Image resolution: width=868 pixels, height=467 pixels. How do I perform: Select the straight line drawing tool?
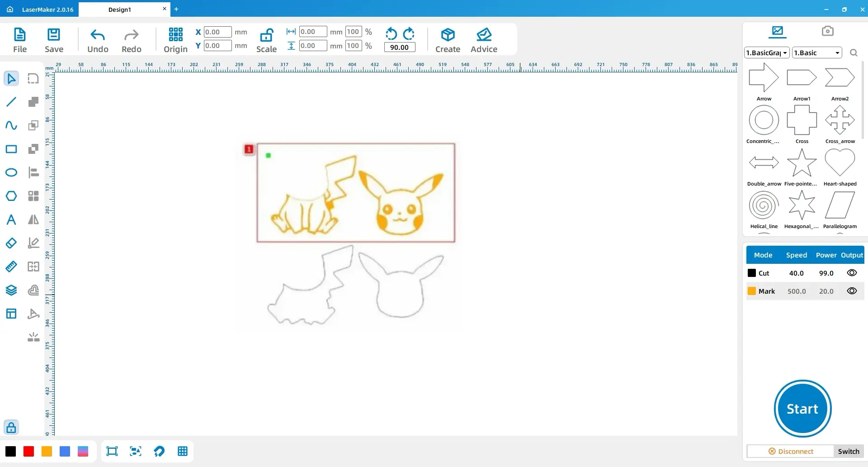point(11,102)
